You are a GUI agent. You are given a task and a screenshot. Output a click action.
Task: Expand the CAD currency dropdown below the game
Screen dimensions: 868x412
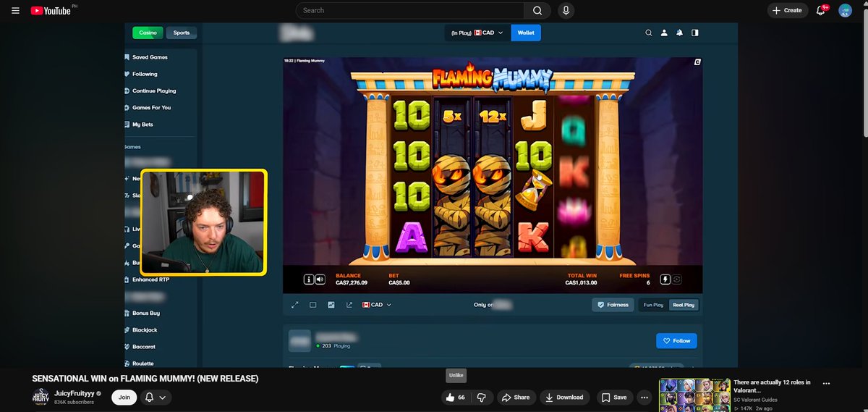377,305
